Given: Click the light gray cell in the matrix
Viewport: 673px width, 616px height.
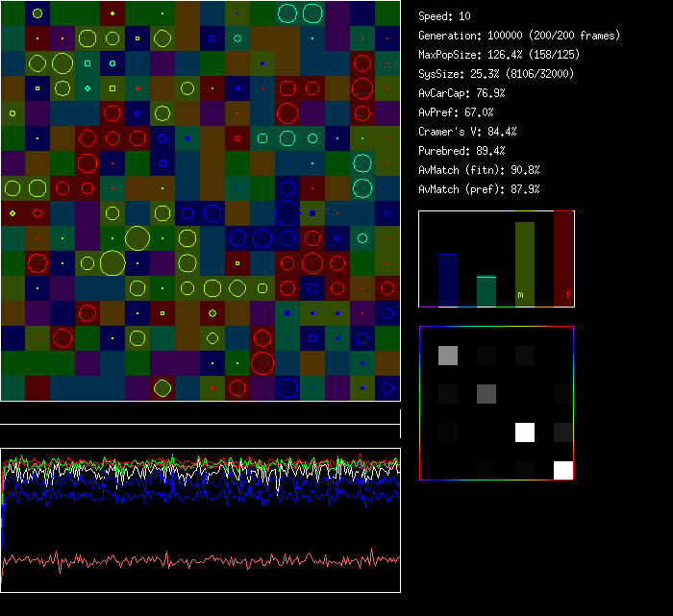Looking at the screenshot, I should click(x=448, y=356).
